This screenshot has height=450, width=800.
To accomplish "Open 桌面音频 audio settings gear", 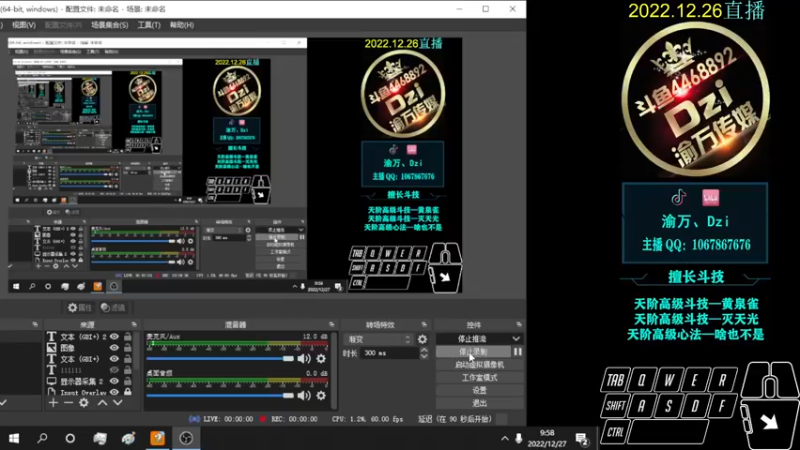I will 321,395.
